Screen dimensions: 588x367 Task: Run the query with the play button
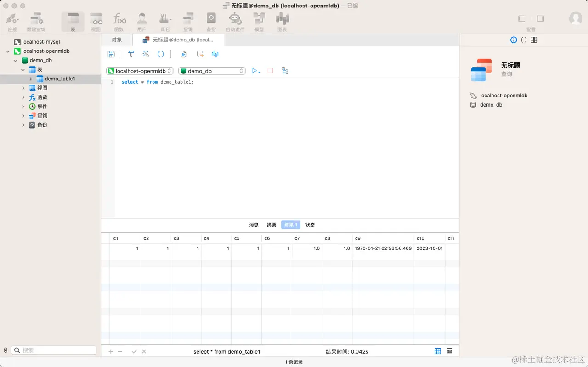(254, 71)
